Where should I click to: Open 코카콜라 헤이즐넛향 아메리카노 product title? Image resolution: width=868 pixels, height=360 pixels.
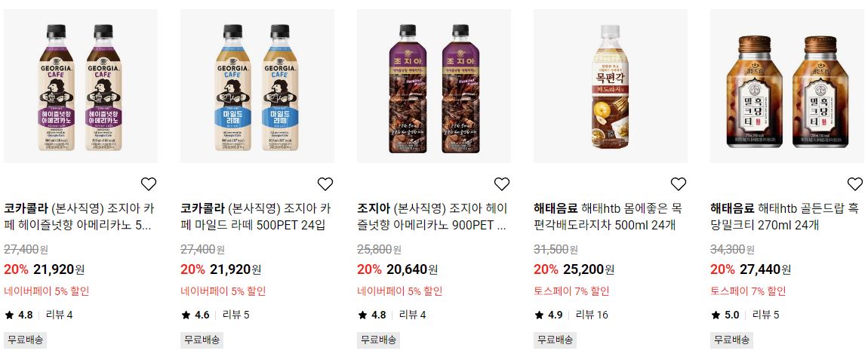tap(80, 217)
